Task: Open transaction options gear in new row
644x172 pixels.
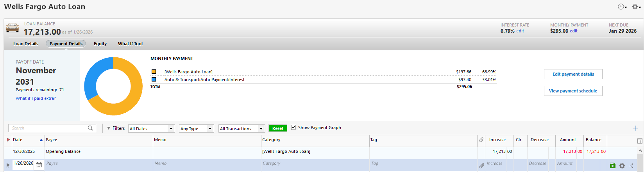Action: 622,165
